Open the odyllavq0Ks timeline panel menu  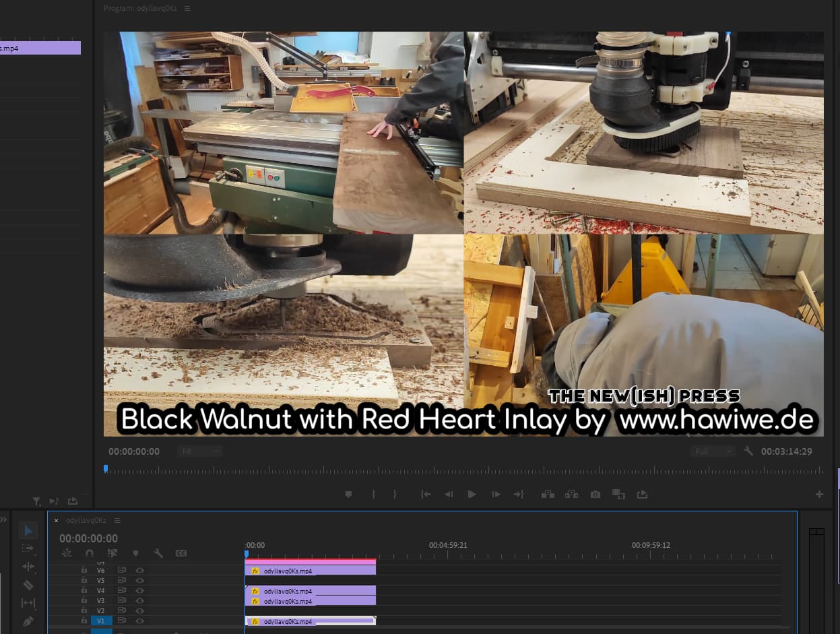point(117,521)
